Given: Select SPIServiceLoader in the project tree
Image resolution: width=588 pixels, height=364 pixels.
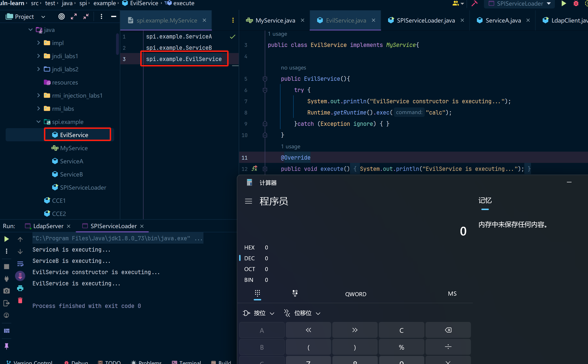Looking at the screenshot, I should (83, 187).
